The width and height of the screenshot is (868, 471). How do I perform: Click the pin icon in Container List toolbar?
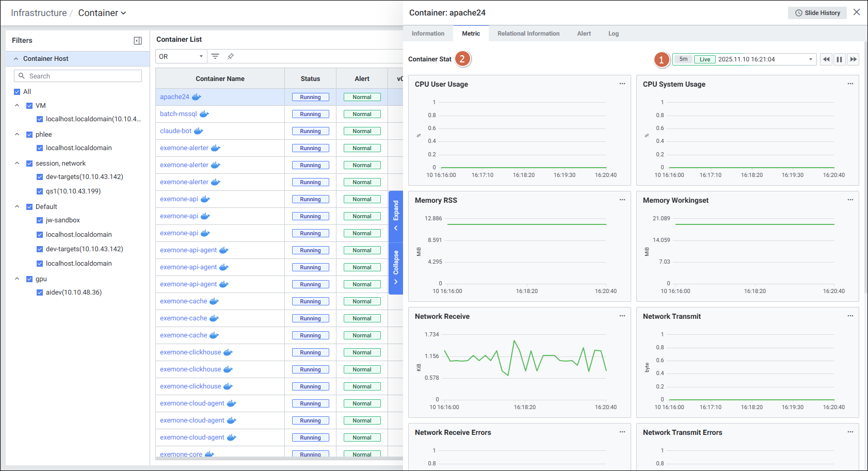pos(231,56)
